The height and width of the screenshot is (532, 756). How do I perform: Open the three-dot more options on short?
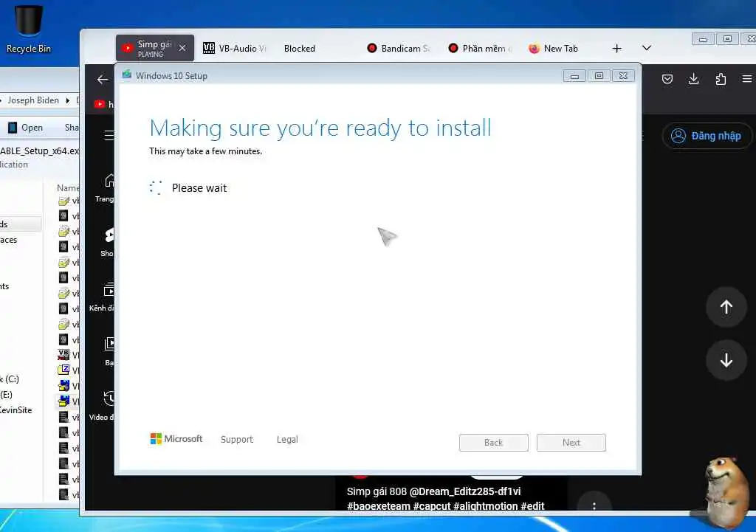594,505
